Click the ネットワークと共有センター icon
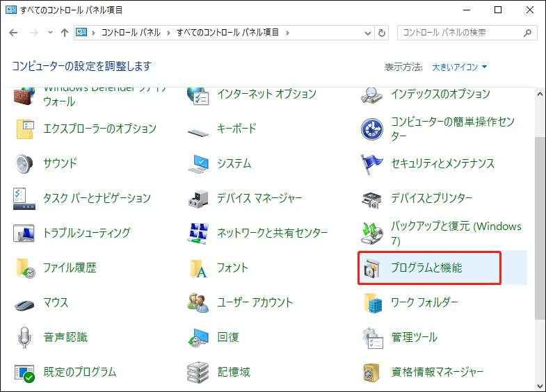The width and height of the screenshot is (546, 392). pyautogui.click(x=198, y=234)
